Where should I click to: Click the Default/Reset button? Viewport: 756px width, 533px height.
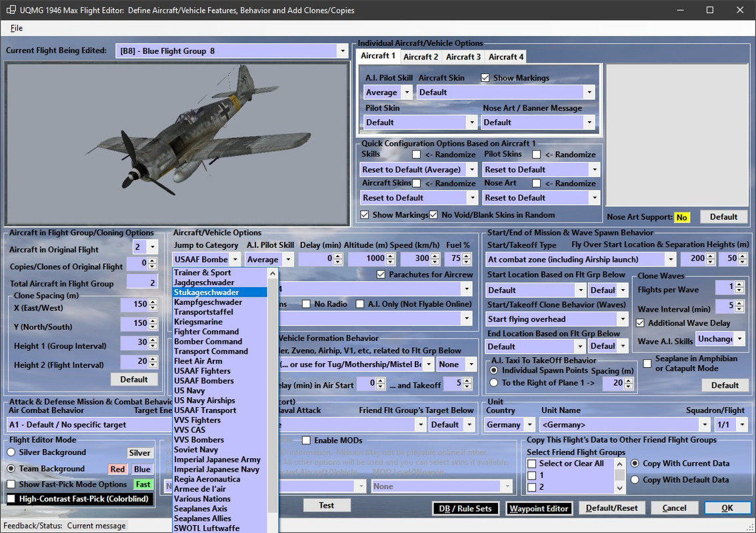click(611, 508)
